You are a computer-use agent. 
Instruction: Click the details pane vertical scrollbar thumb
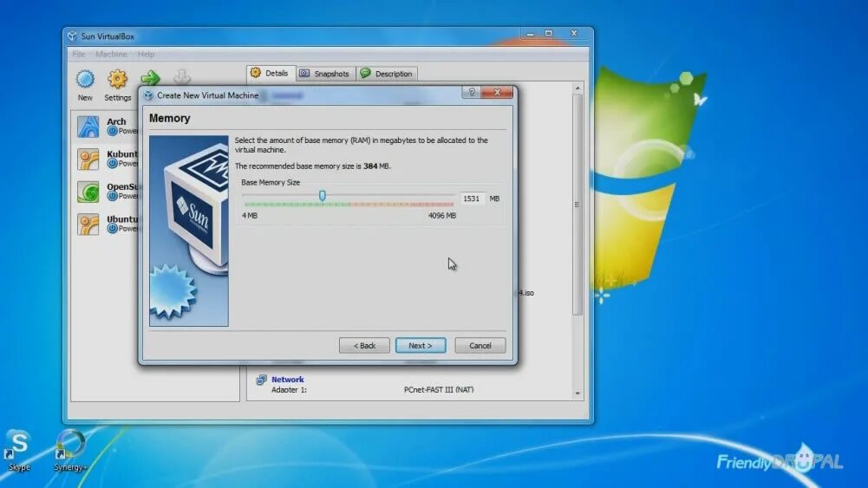(x=578, y=205)
